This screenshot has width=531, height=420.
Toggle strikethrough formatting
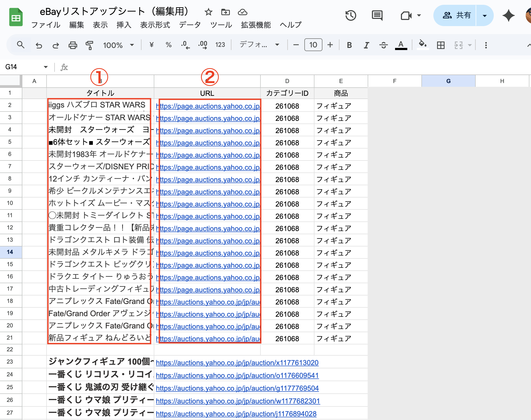click(x=383, y=45)
